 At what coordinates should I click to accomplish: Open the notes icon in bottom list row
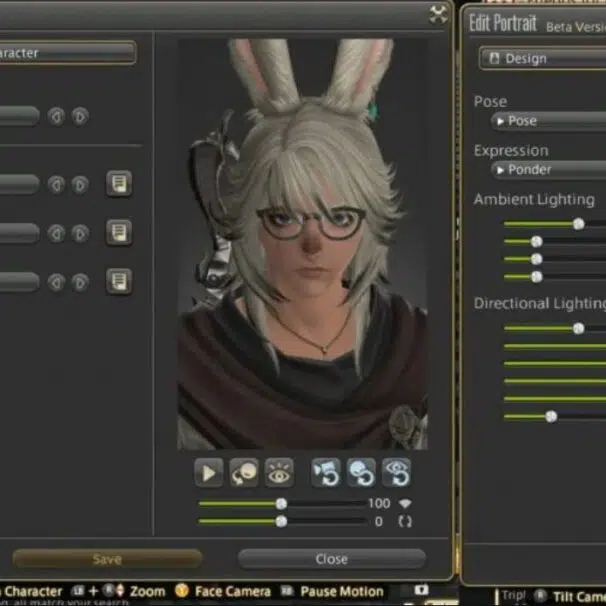tap(119, 282)
